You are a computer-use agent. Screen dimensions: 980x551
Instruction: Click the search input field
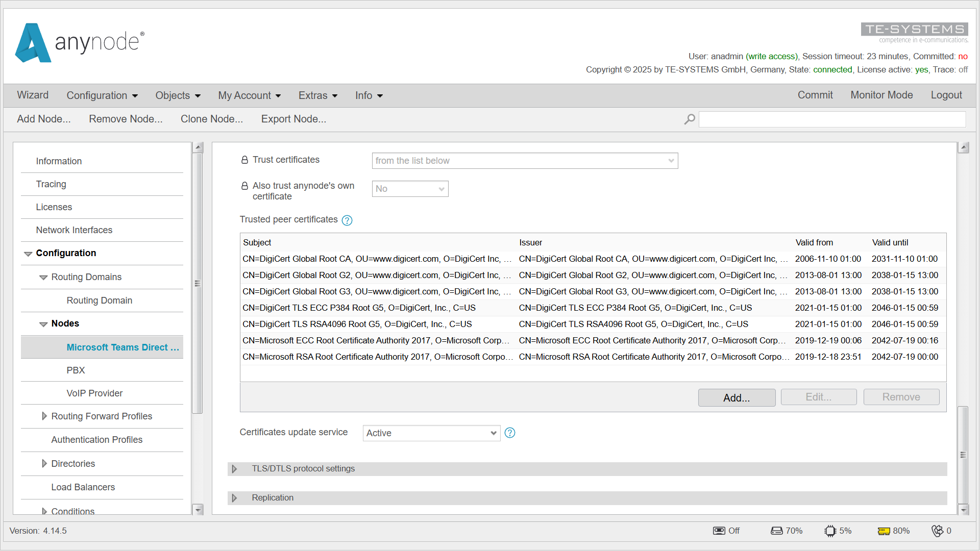coord(832,119)
